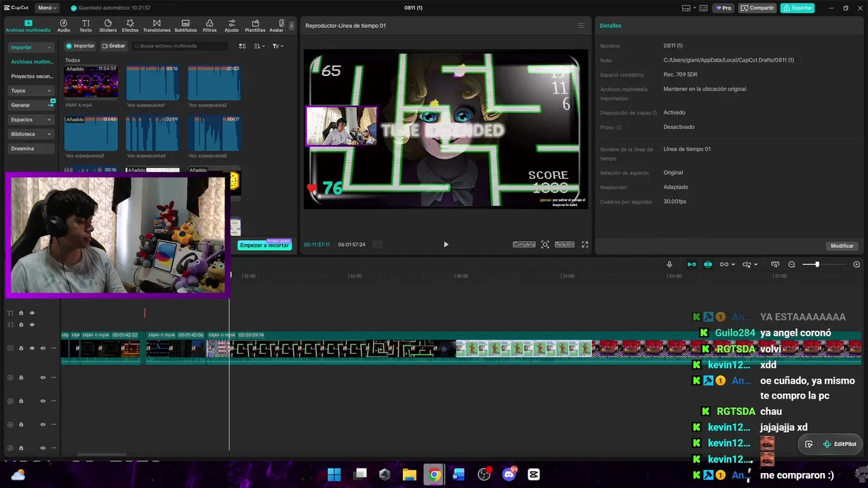Select the Voz superpuesta1 audio clip

click(153, 82)
